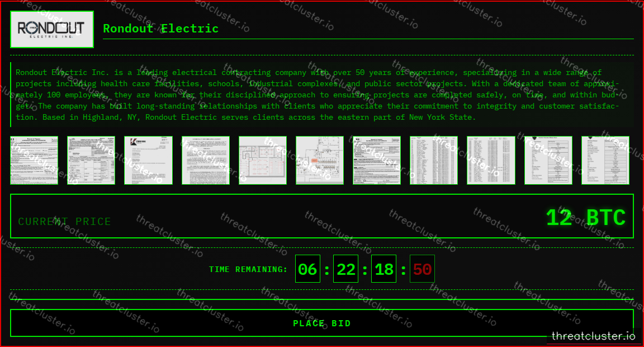Open the second form document thumbnail
Screen dimensions: 644x347
pos(91,160)
